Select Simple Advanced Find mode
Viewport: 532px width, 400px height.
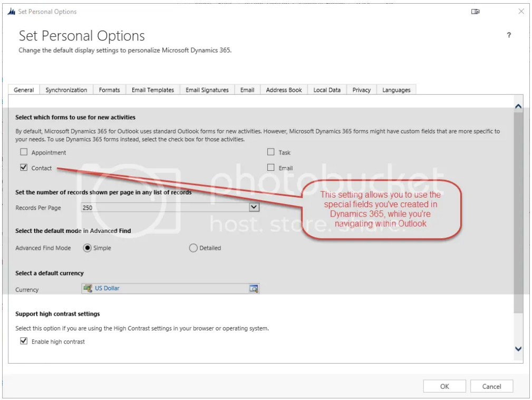pos(87,248)
